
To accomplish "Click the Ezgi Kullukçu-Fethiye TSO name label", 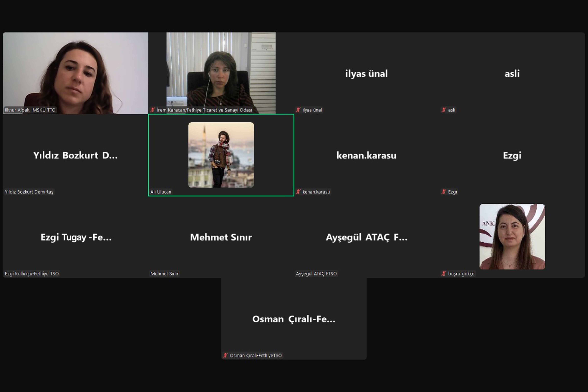I will (x=32, y=274).
